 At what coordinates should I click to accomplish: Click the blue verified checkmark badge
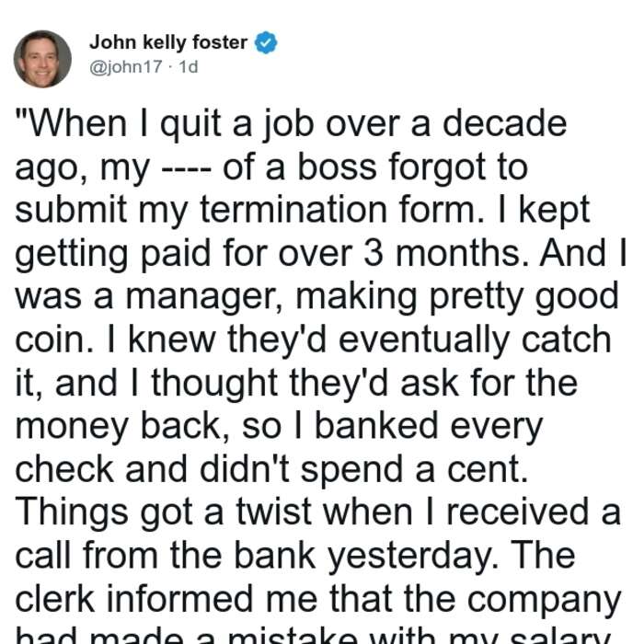(266, 42)
